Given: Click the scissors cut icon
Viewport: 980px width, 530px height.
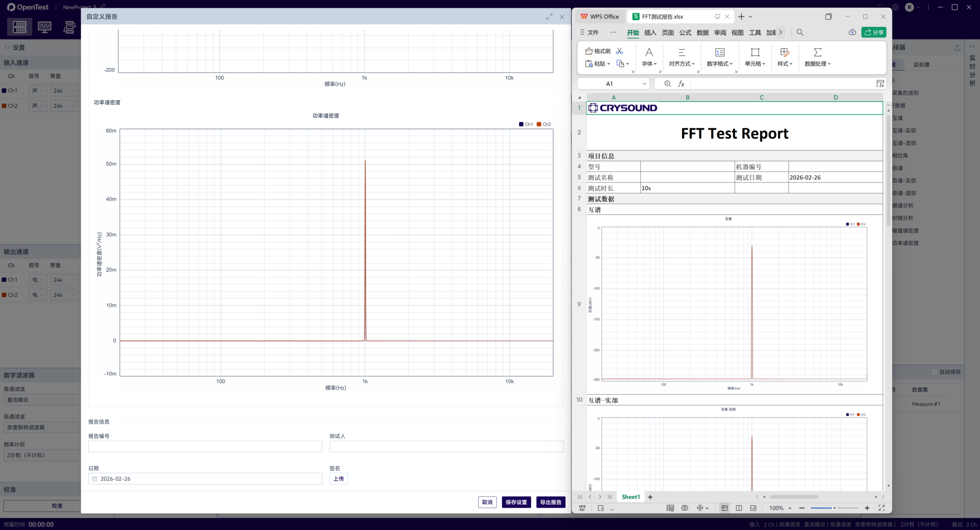Looking at the screenshot, I should (x=619, y=51).
